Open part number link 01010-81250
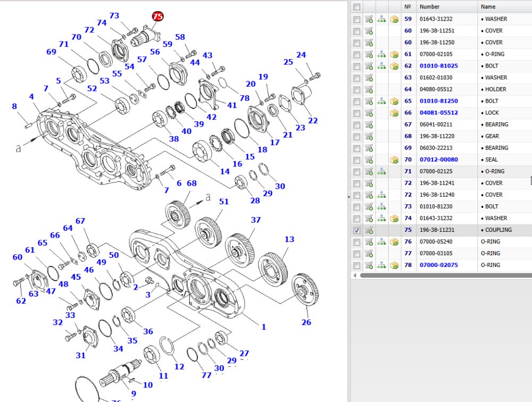 click(439, 101)
